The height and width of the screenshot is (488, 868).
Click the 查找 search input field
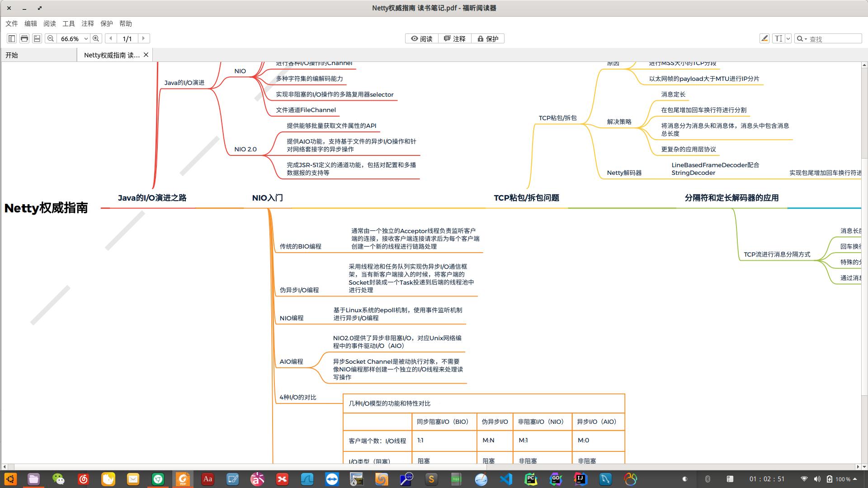pos(835,39)
